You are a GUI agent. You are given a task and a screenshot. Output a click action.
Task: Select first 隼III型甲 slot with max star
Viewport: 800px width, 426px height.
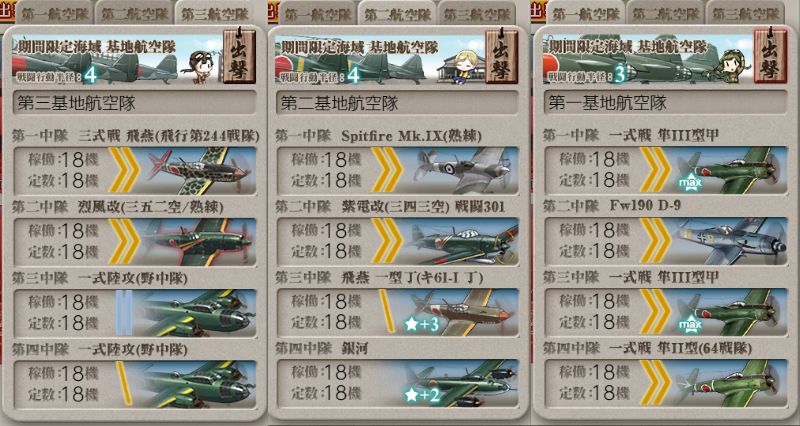tap(665, 170)
